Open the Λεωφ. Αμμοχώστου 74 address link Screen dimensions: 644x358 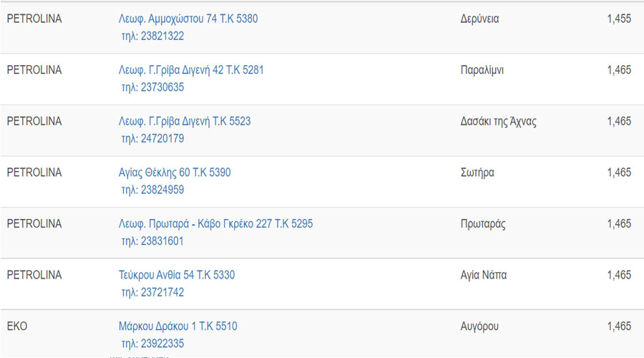(188, 19)
